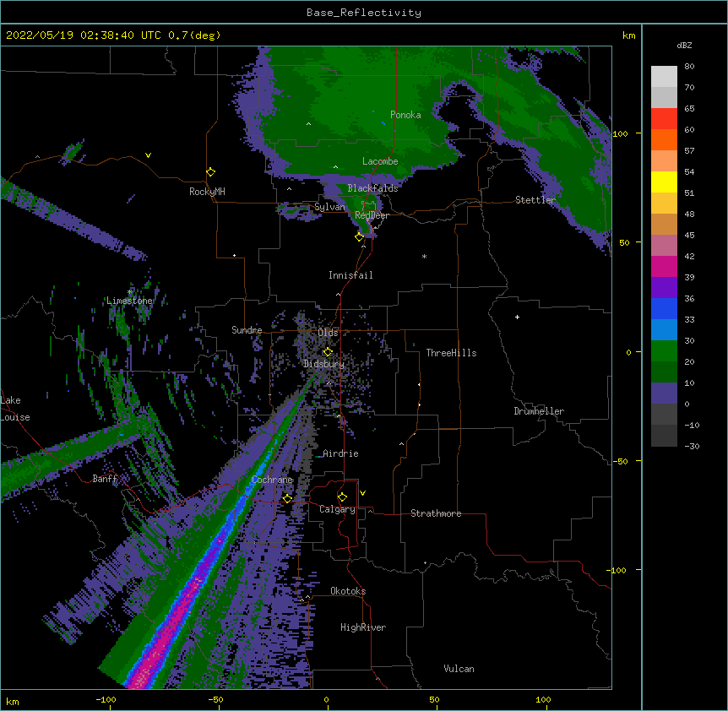Click the magenta swatch above 39 dBZ
Screen dimensions: 728x711
tap(664, 266)
